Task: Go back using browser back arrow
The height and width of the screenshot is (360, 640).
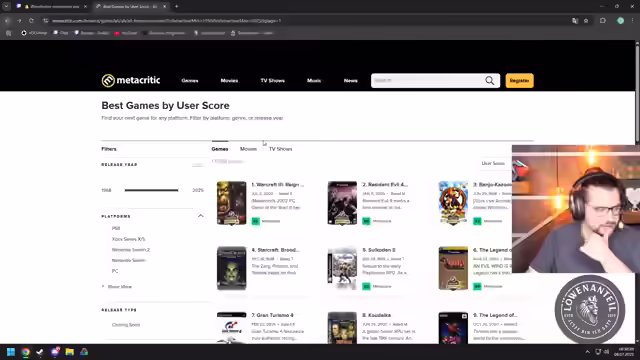Action: (7, 20)
